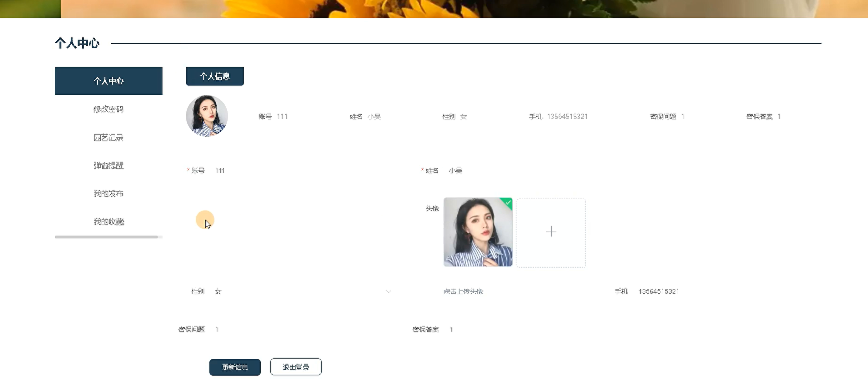The image size is (868, 389).
Task: Click the 退出登录 button
Action: coord(296,367)
